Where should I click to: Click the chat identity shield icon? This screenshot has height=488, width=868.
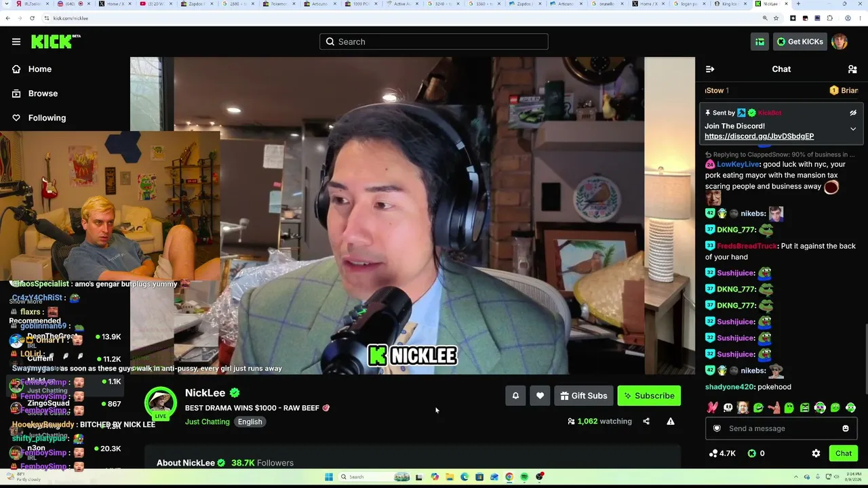pyautogui.click(x=717, y=428)
